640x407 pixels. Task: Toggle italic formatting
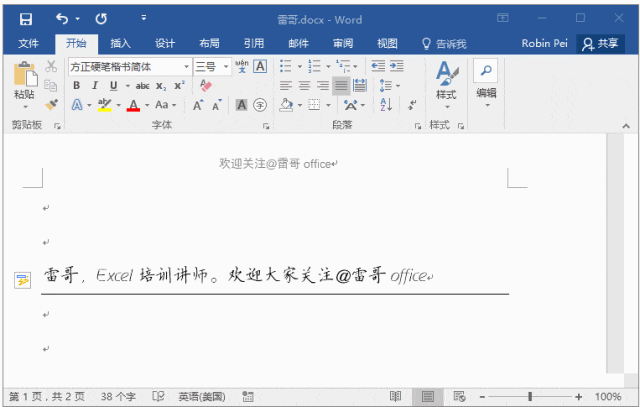pos(95,85)
